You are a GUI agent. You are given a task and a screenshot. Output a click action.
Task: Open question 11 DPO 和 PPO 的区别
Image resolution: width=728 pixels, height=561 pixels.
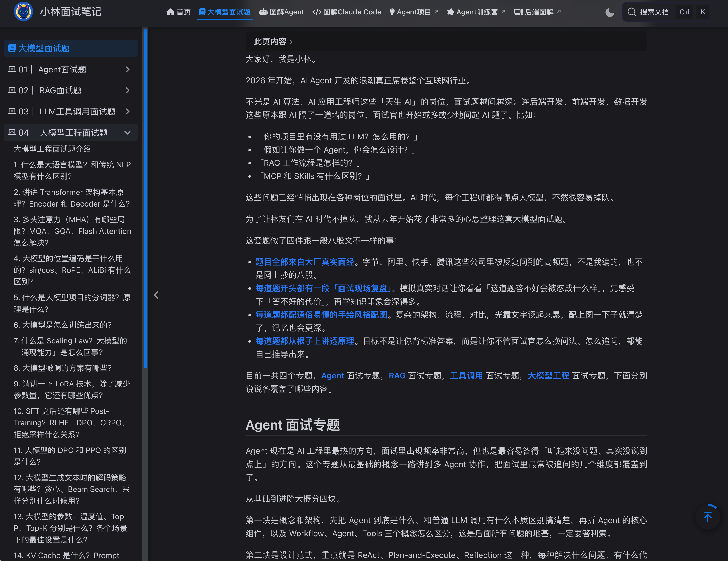(x=70, y=456)
